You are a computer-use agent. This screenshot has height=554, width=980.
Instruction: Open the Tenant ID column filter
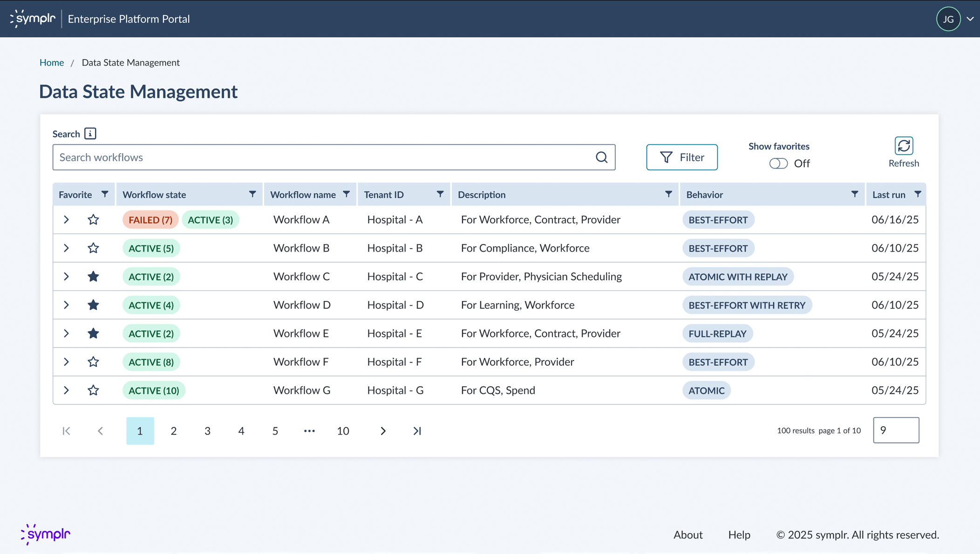(439, 194)
